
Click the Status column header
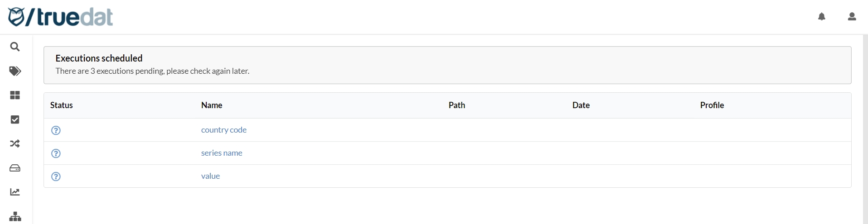(61, 105)
